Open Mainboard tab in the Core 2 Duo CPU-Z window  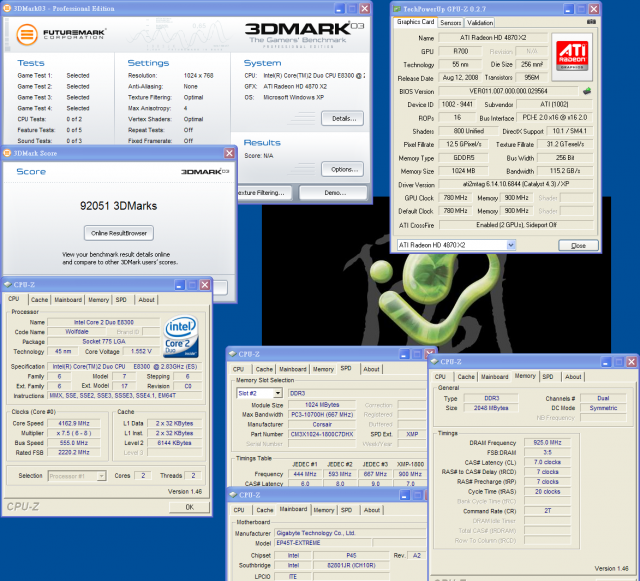pyautogui.click(x=68, y=300)
